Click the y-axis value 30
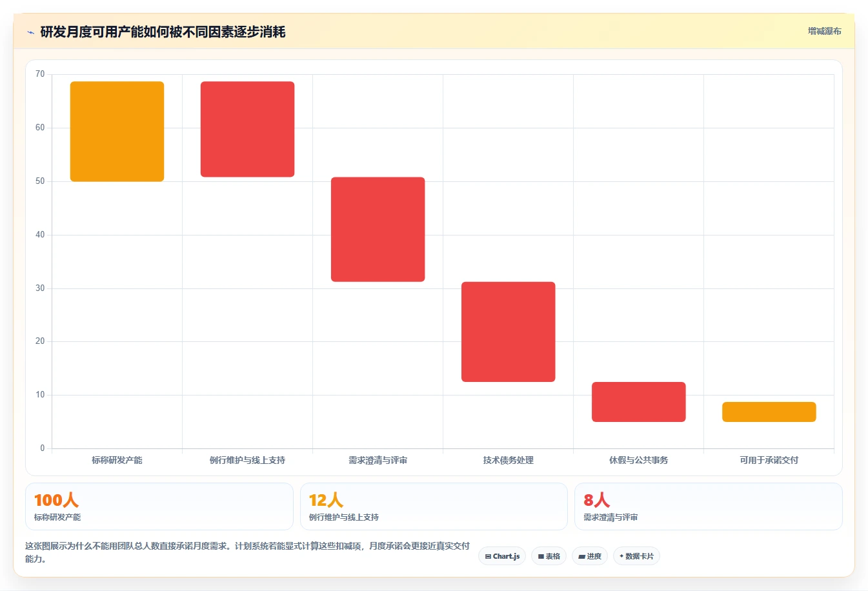Image resolution: width=868 pixels, height=591 pixels. (x=40, y=288)
